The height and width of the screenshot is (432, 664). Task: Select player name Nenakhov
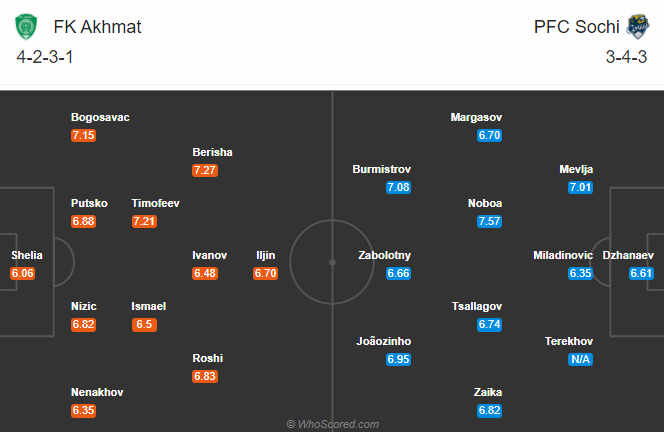point(97,392)
